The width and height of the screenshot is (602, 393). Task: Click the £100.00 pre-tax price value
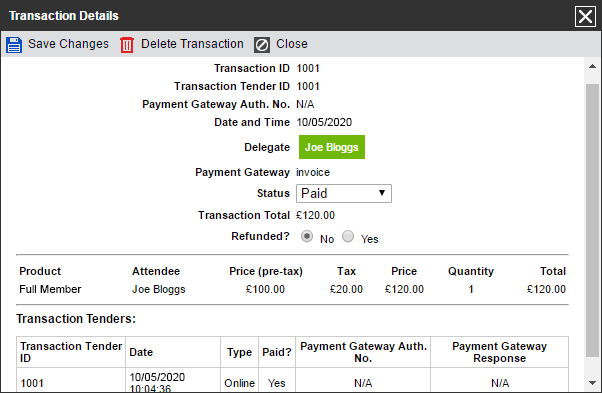(265, 289)
